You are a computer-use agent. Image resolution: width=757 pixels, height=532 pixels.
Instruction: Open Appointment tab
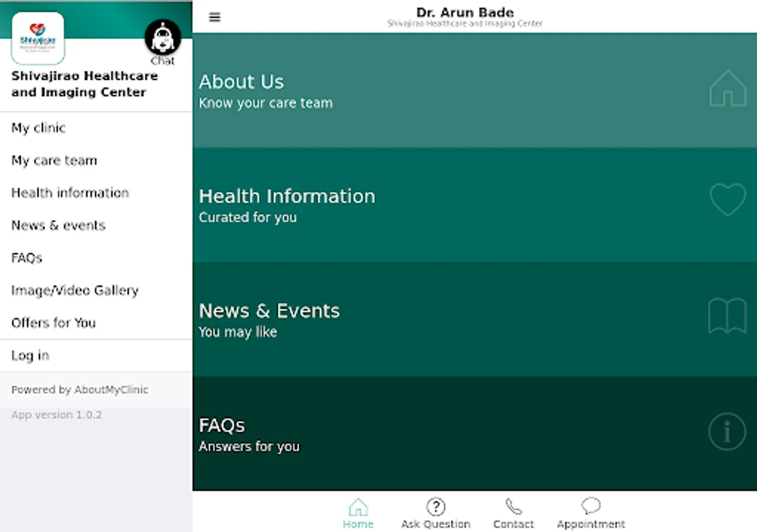click(591, 514)
